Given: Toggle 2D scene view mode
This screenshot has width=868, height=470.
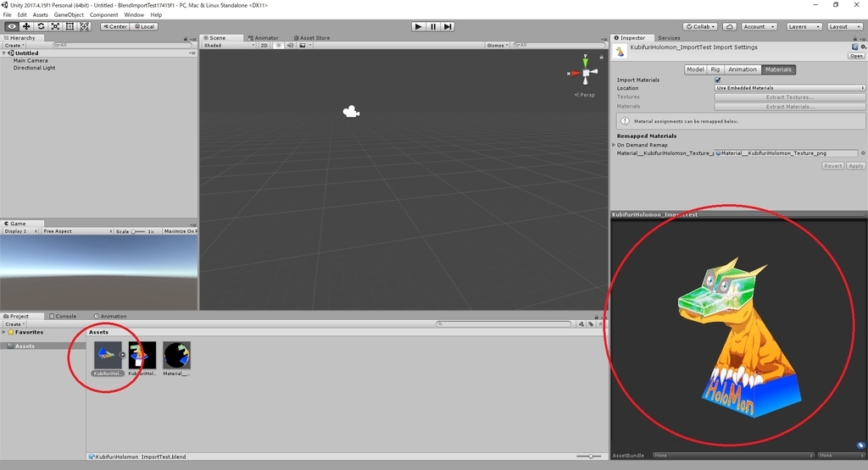Looking at the screenshot, I should (264, 46).
